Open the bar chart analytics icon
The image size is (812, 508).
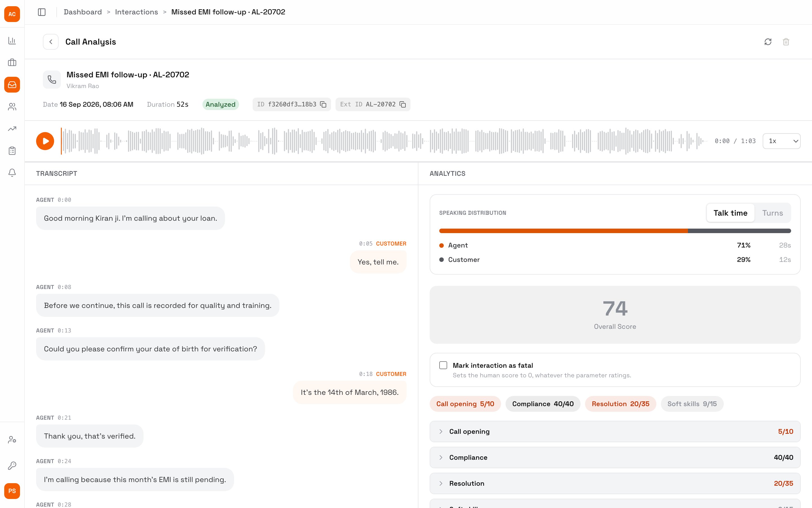[x=12, y=41]
